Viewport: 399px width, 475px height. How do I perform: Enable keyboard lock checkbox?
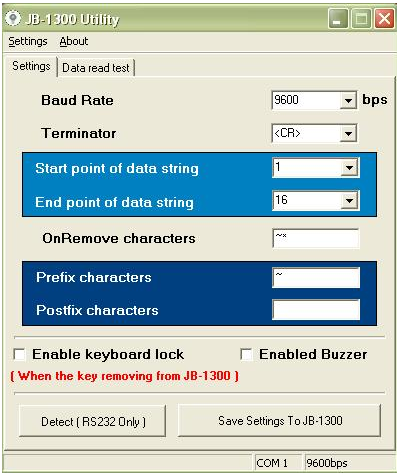click(x=19, y=354)
